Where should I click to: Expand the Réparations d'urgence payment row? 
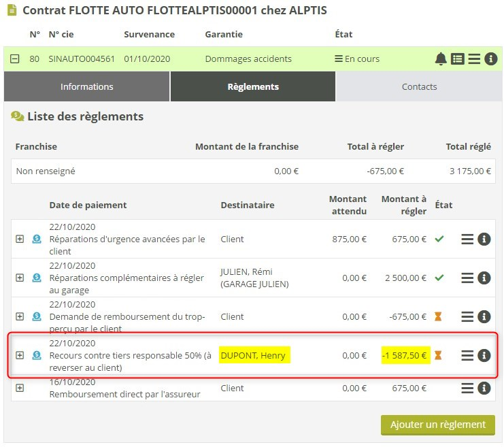click(x=20, y=239)
